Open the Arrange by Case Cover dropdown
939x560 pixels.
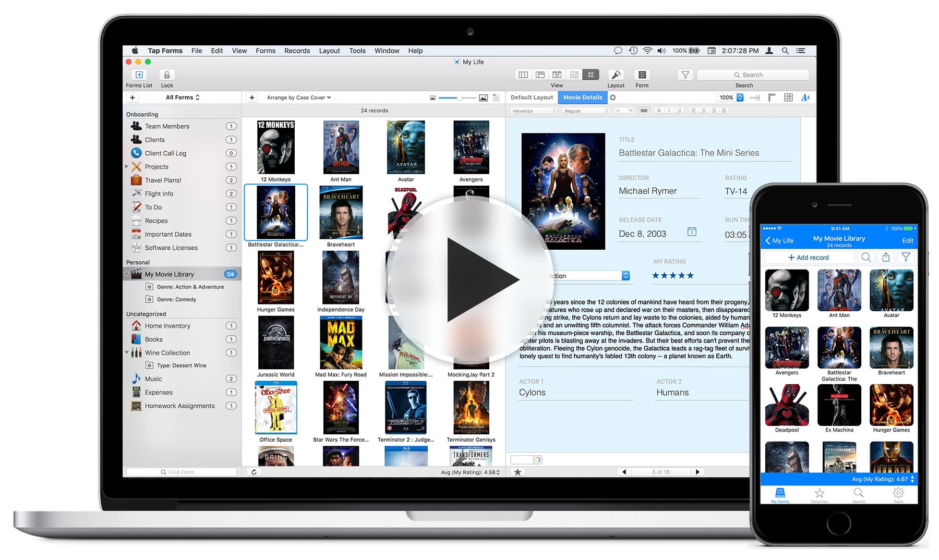(x=298, y=98)
